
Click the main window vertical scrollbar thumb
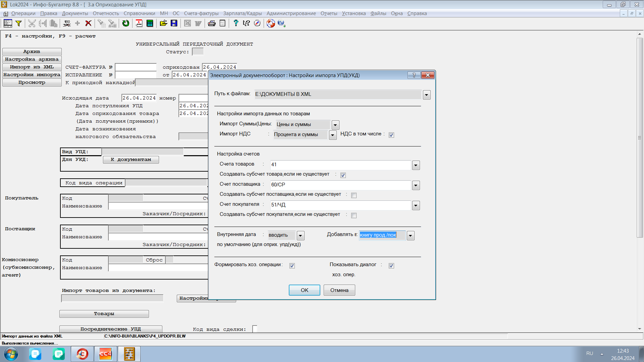coord(640,137)
